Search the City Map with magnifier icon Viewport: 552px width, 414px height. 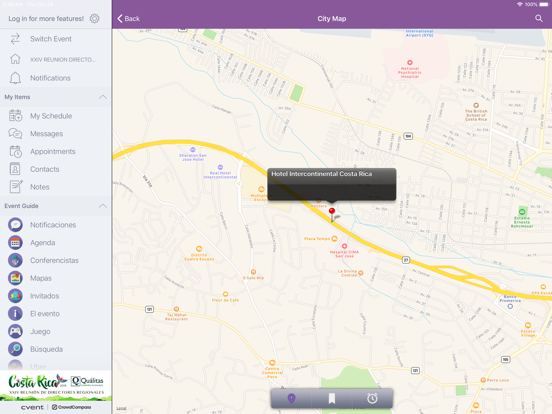point(539,18)
